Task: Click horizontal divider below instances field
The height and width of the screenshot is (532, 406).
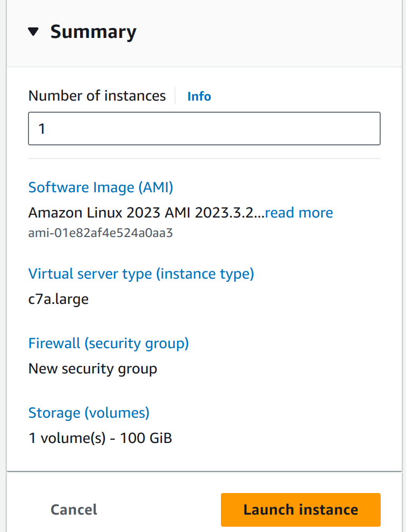Action: (x=204, y=158)
